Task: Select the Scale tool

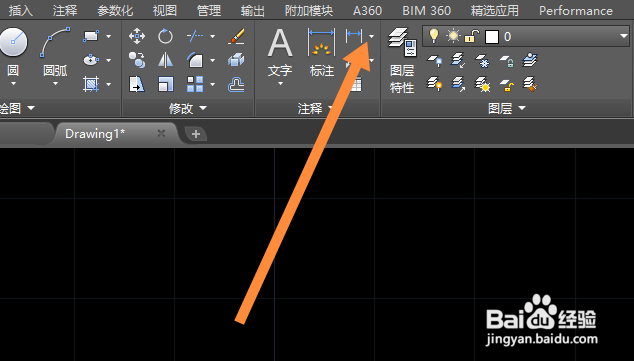Action: (165, 84)
